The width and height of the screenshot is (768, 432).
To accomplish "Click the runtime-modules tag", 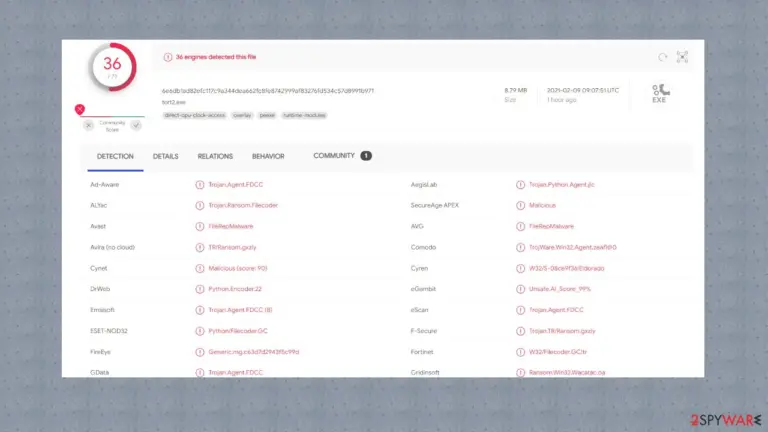I will [304, 115].
